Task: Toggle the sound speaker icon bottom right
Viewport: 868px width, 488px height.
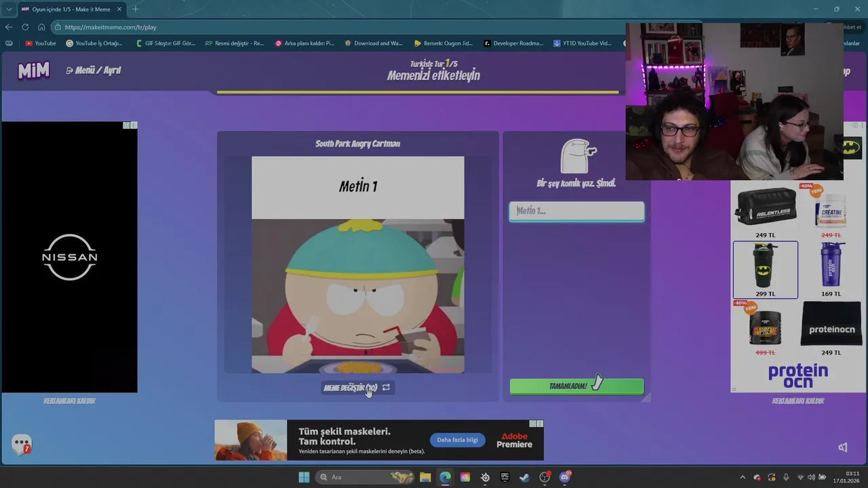Action: 842,447
